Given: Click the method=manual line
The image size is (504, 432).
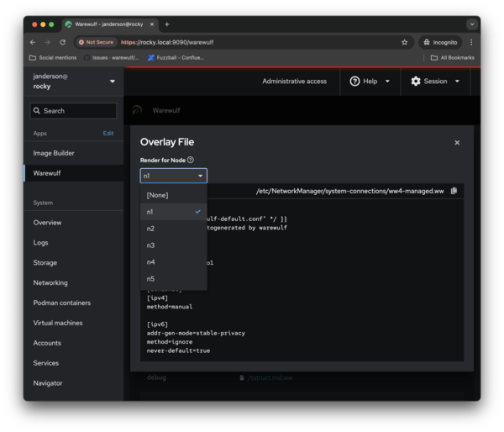Looking at the screenshot, I should tap(170, 307).
